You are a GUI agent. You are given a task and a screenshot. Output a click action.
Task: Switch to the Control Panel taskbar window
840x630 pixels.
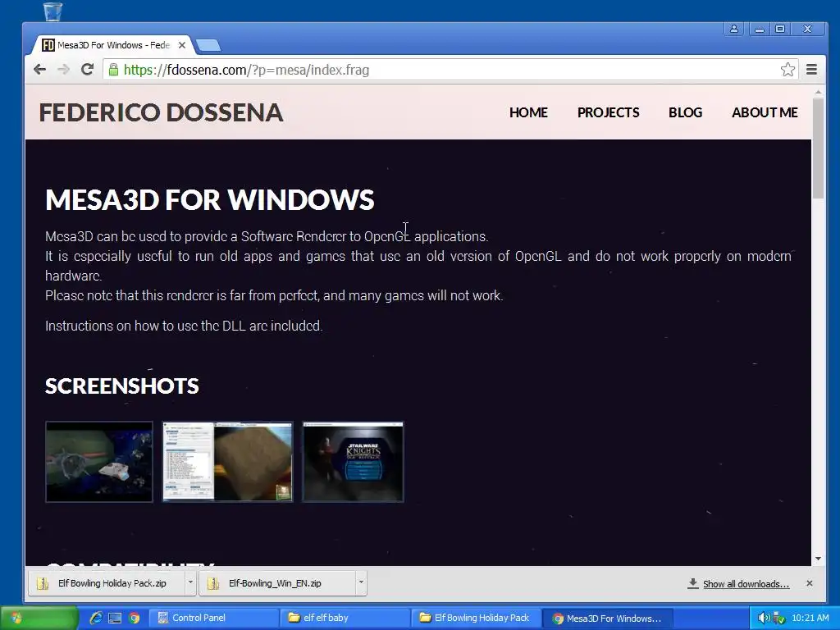coord(213,619)
